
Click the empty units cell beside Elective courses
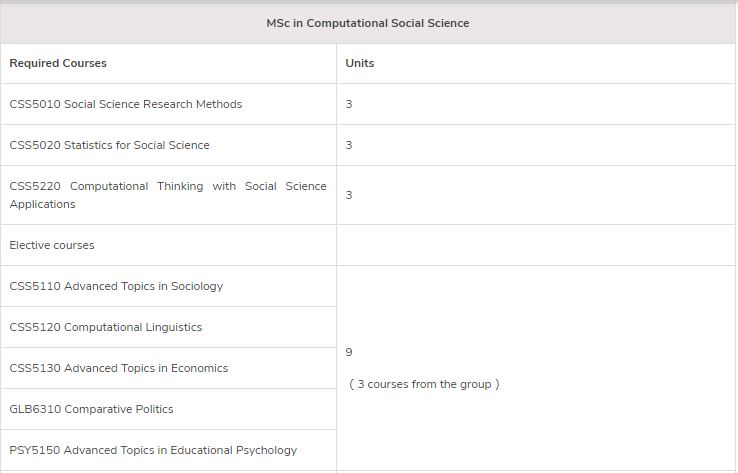click(x=536, y=245)
